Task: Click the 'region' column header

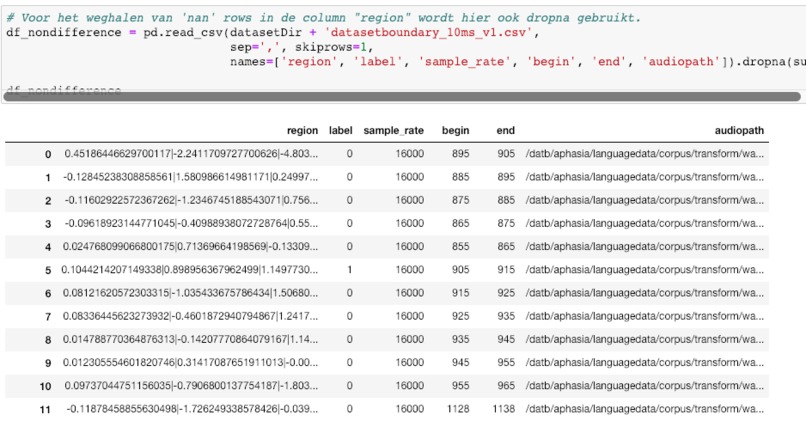Action: (302, 131)
